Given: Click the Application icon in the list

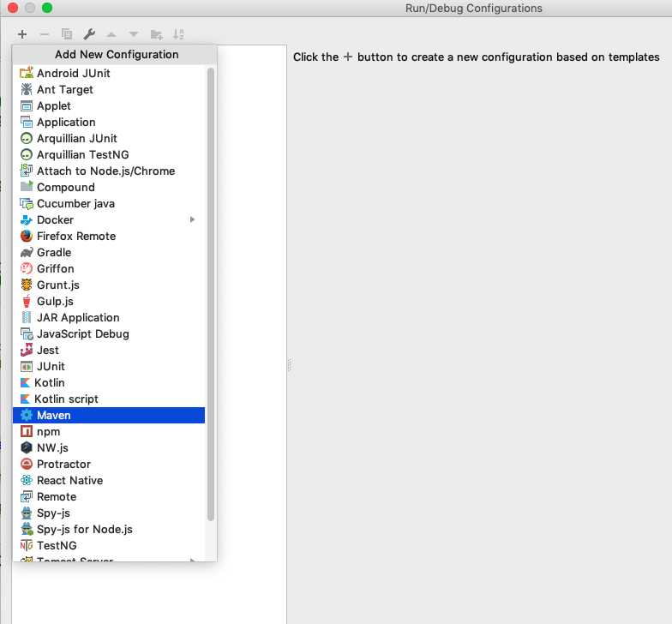Looking at the screenshot, I should (x=27, y=122).
